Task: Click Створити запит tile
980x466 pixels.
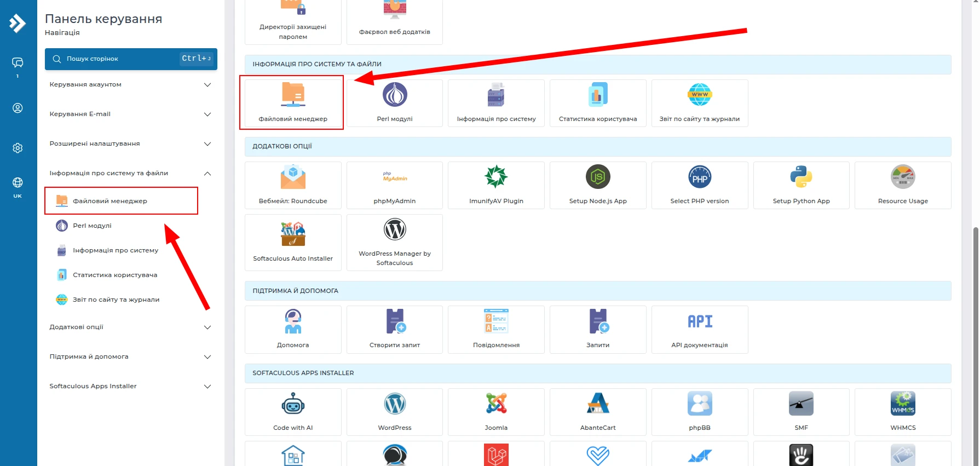Action: click(x=395, y=330)
